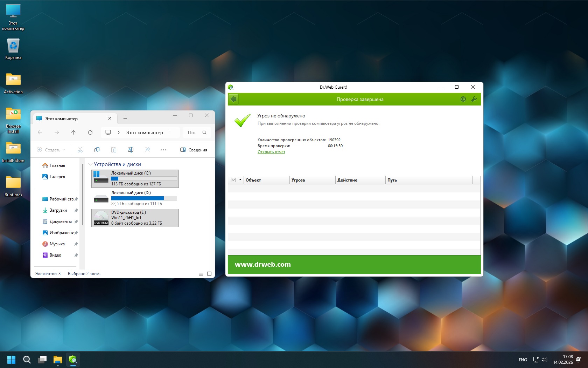The width and height of the screenshot is (588, 368).
Task: Expand the 'Создать' dropdown menu
Action: click(x=51, y=150)
